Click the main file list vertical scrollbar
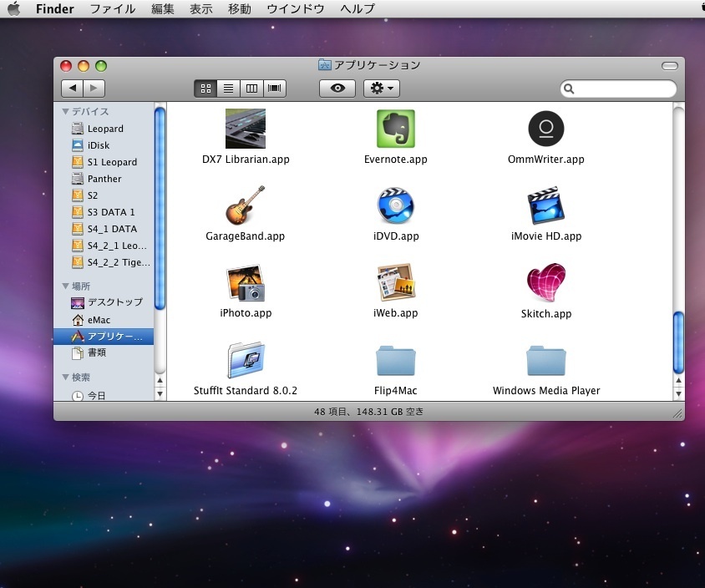705x588 pixels. 678,342
